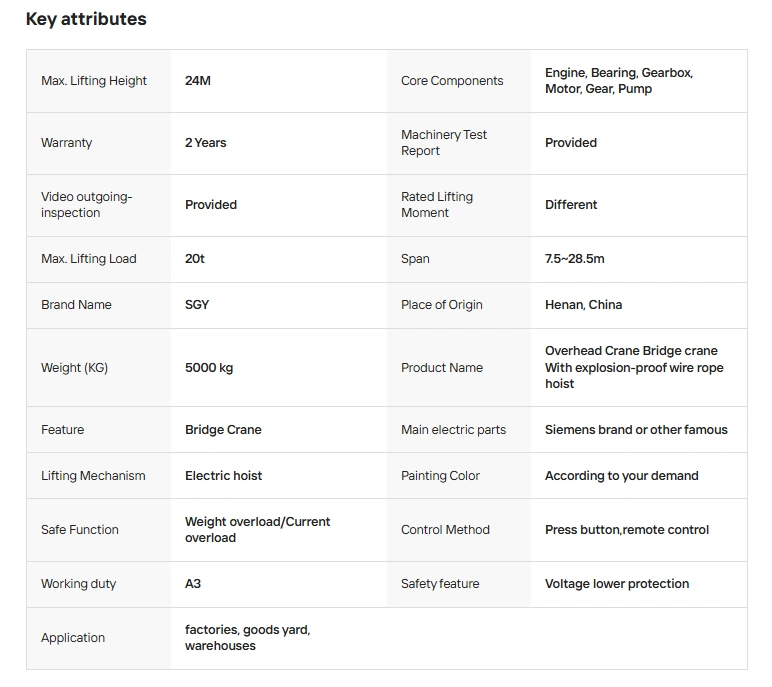Image resolution: width=772 pixels, height=687 pixels.
Task: Click the 24M lifting height value
Action: pos(198,81)
